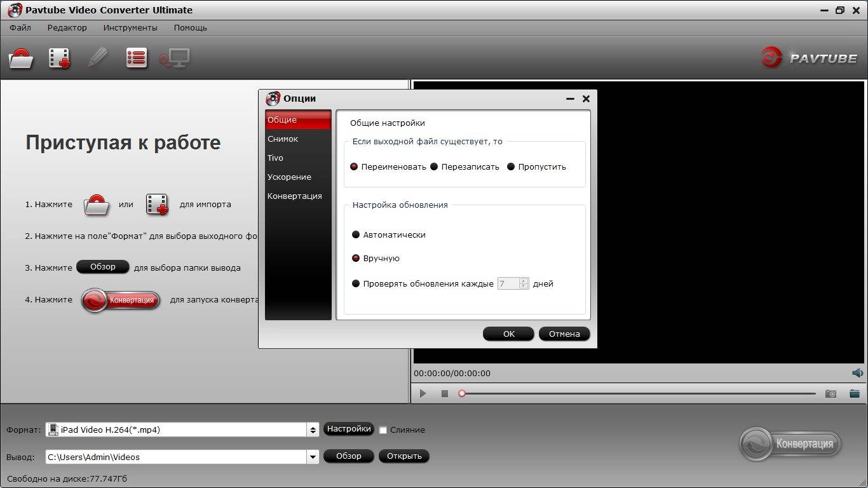Screen dimensions: 868x488
Task: Open the snapshot folder icon
Action: pyautogui.click(x=854, y=394)
